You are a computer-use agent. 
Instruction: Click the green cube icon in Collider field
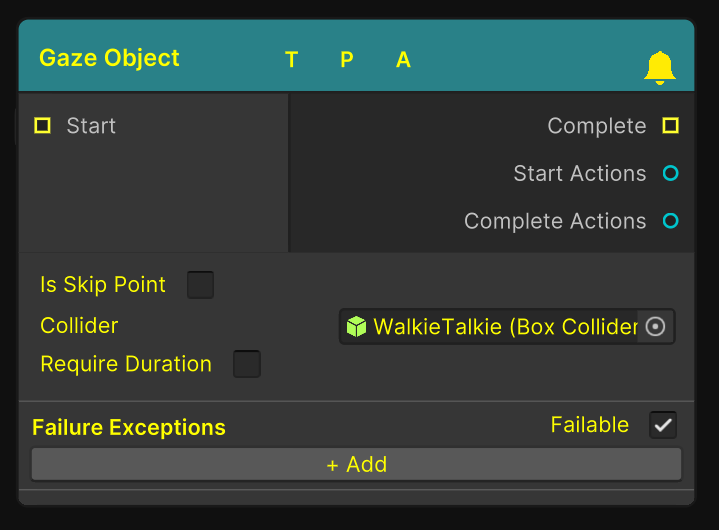coord(356,327)
